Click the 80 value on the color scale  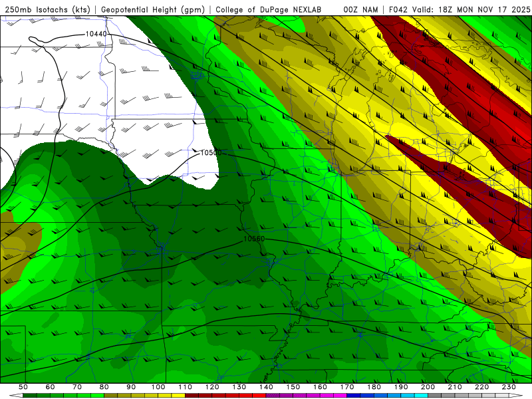(x=104, y=387)
